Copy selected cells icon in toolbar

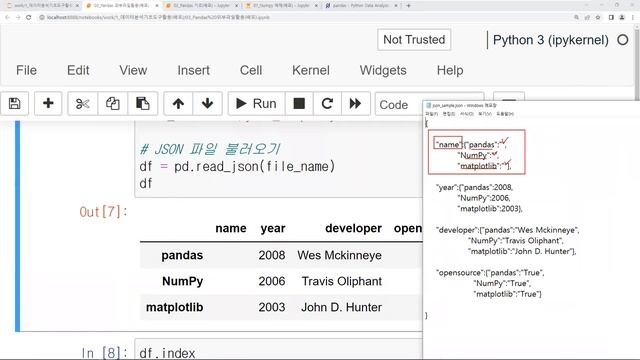coord(113,104)
